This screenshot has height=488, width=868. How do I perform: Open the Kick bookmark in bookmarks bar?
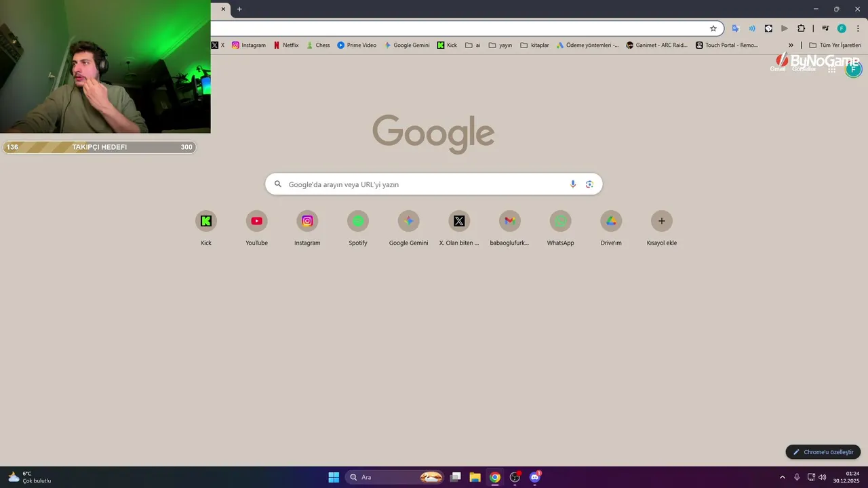(447, 45)
